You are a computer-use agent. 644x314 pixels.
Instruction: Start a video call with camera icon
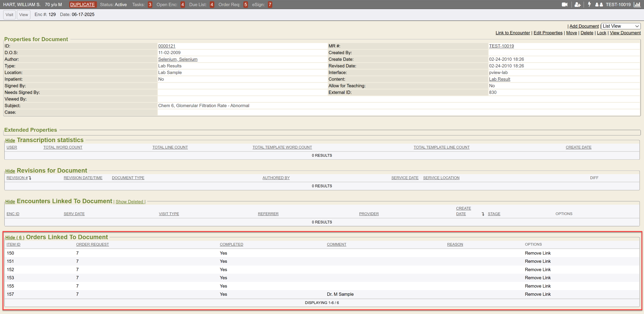564,4
